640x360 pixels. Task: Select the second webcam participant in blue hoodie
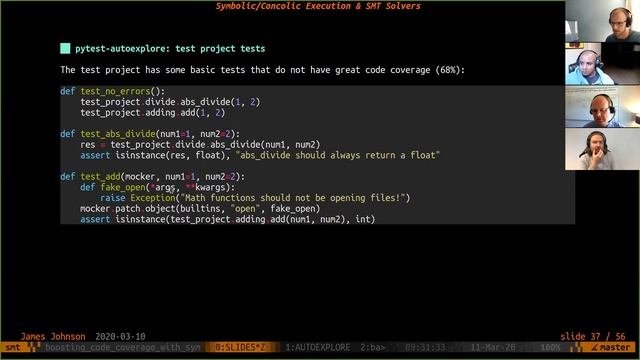(x=602, y=64)
